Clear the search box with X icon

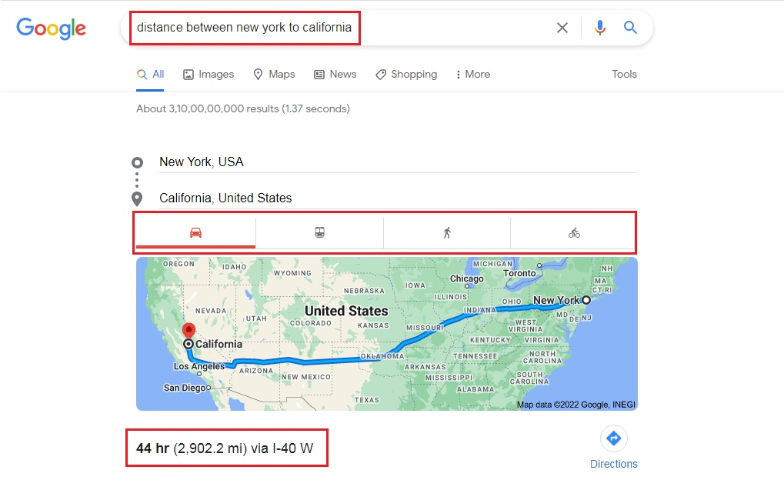tap(562, 28)
